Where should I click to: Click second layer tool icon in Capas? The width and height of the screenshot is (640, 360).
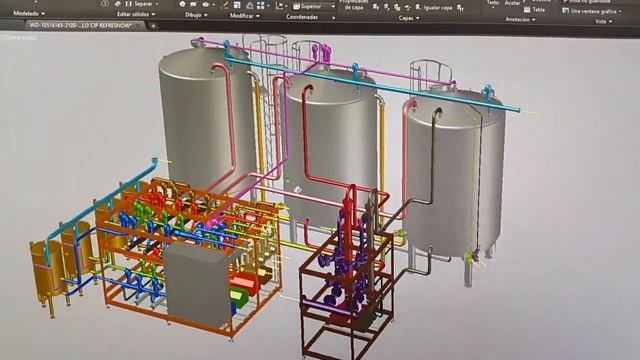tap(387, 7)
